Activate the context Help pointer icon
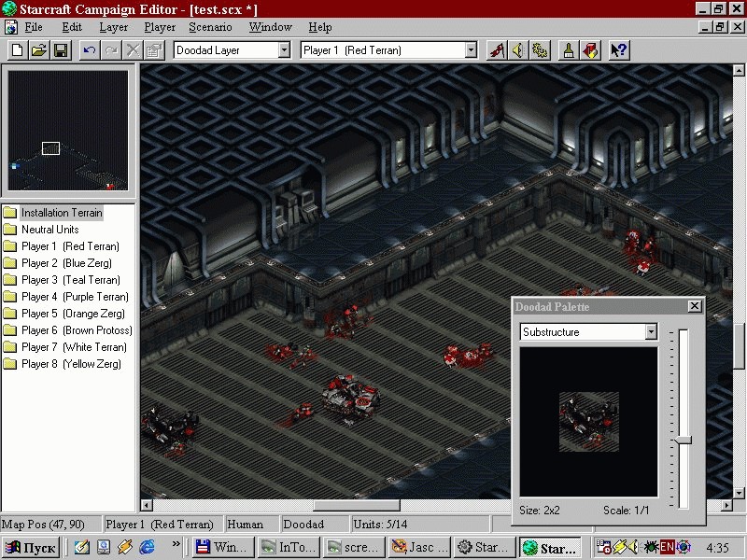The height and width of the screenshot is (560, 747). [x=619, y=50]
